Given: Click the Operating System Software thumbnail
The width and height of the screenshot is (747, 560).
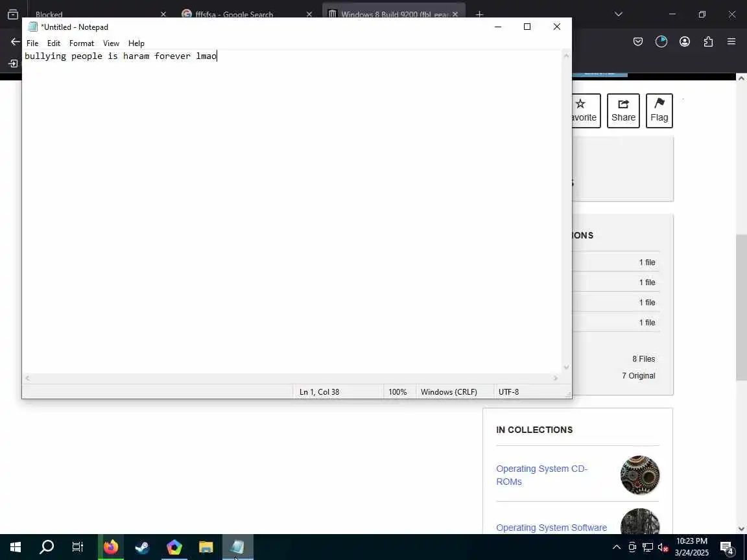Looking at the screenshot, I should coord(640,521).
